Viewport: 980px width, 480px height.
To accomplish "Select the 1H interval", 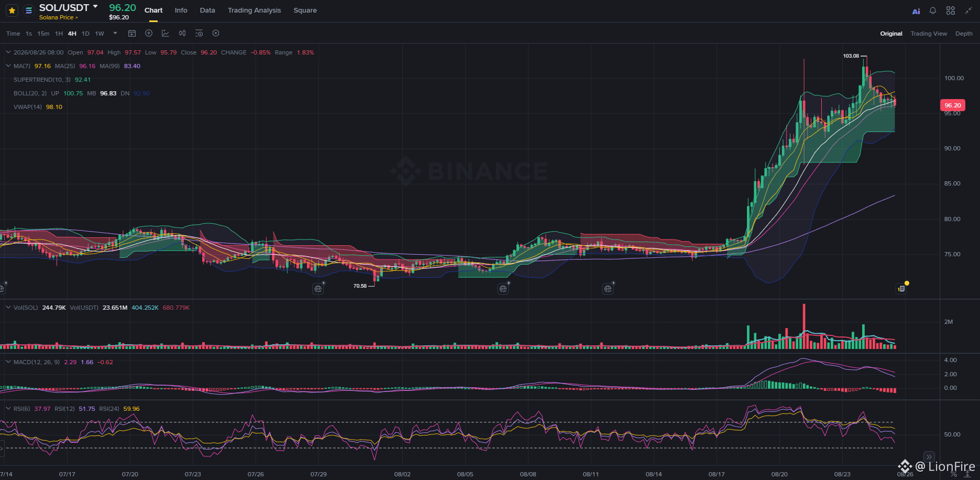I will [59, 34].
